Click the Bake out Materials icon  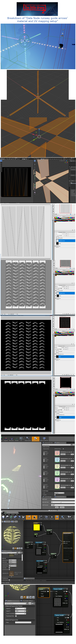pos(44,439)
